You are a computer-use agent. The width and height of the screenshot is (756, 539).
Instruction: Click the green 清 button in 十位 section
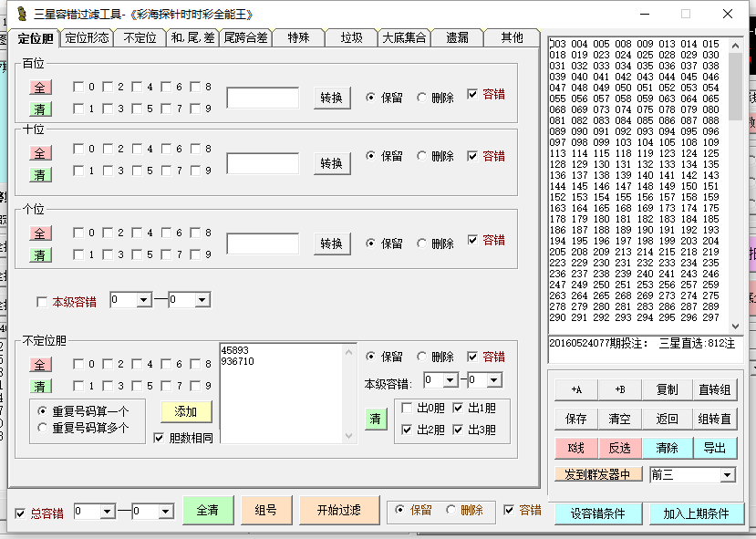(x=40, y=174)
